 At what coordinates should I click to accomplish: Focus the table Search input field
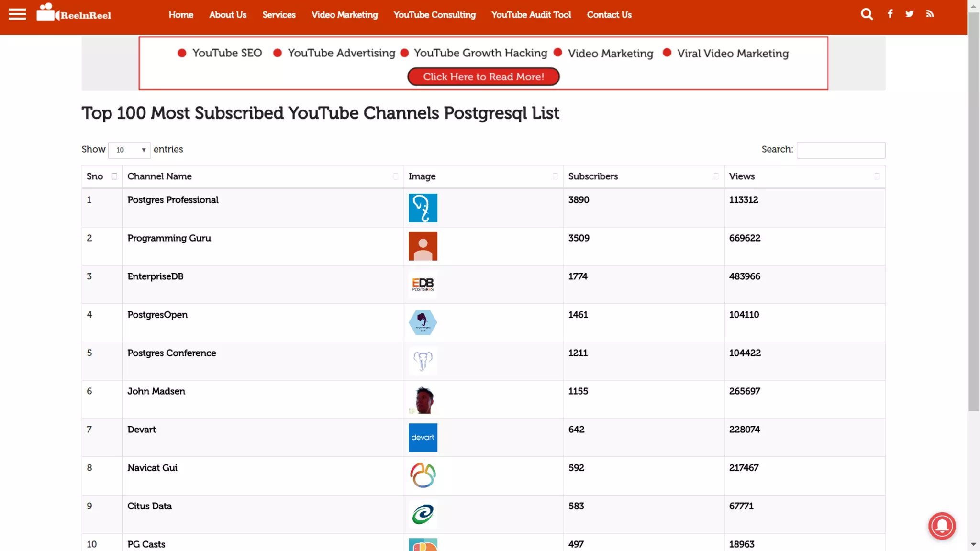[840, 150]
